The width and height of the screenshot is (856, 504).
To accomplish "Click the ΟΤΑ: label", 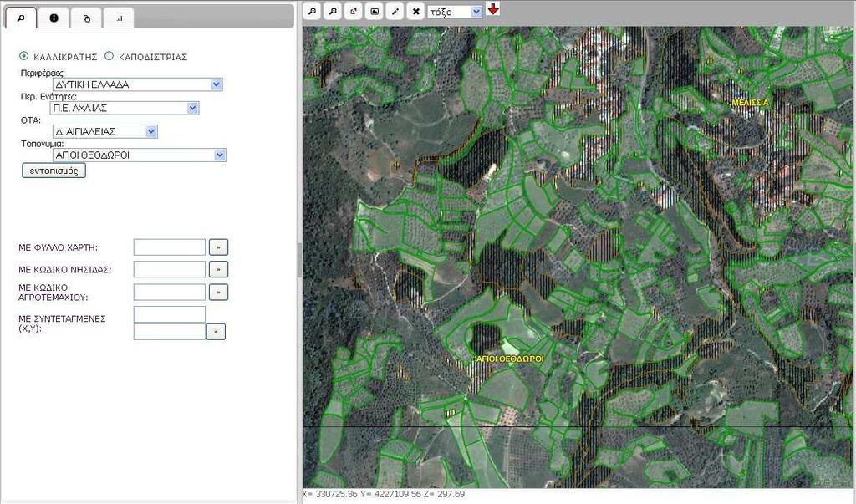I will point(31,120).
